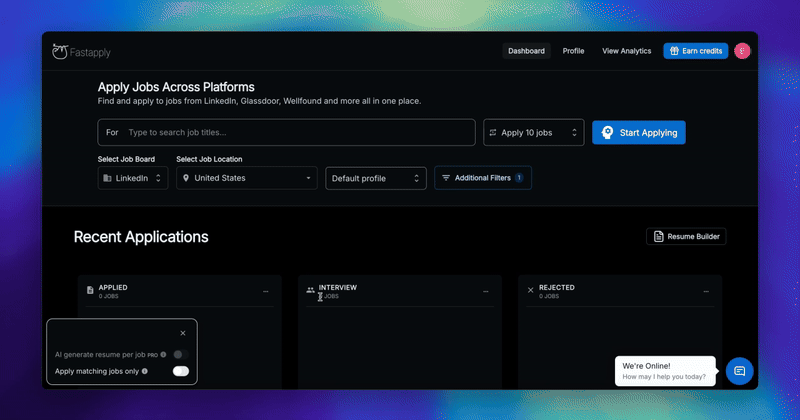Click the Resume Builder button

[x=686, y=236]
